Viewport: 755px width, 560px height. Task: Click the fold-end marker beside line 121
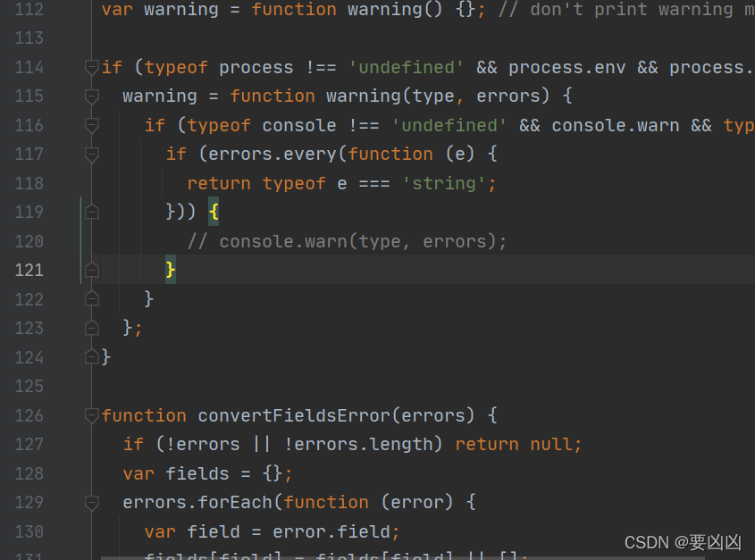coord(90,270)
